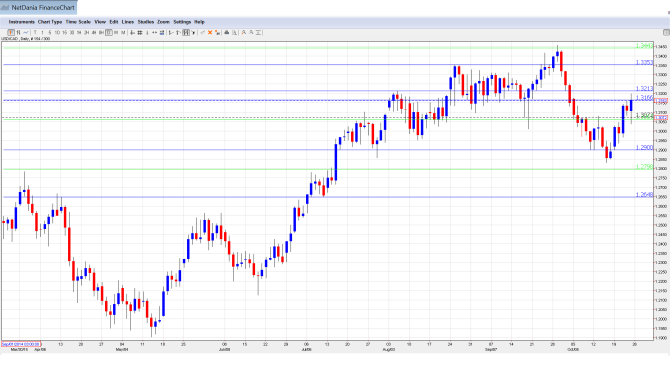Image resolution: width=670 pixels, height=377 pixels.
Task: Click the panel icon at top-right corner
Action: tap(666, 32)
